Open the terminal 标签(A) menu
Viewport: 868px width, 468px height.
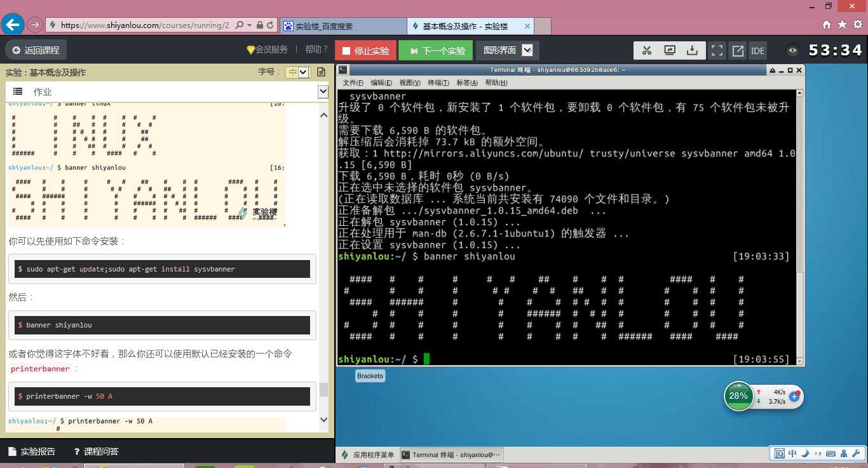(x=467, y=83)
